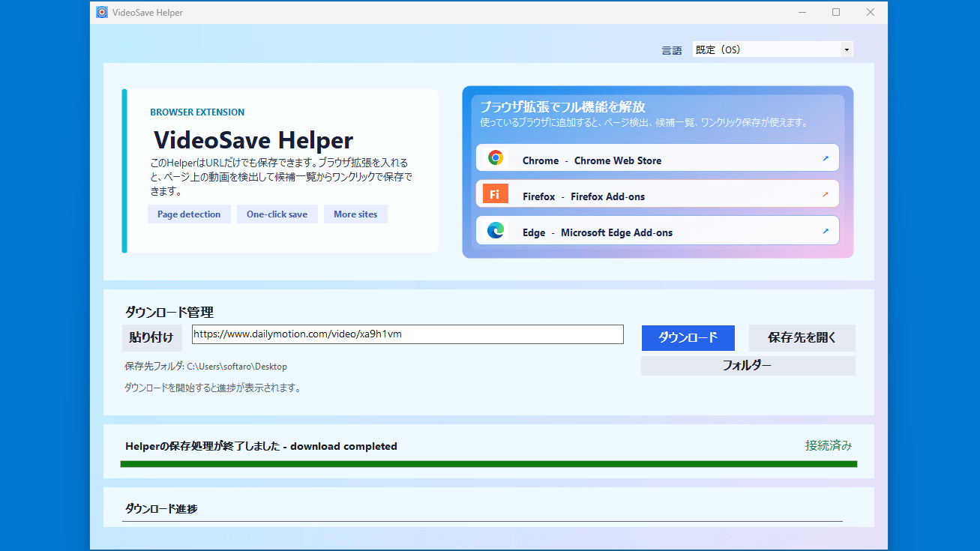
Task: Click the ブラウザ拡張でフル機能を解放 heading
Action: point(562,106)
